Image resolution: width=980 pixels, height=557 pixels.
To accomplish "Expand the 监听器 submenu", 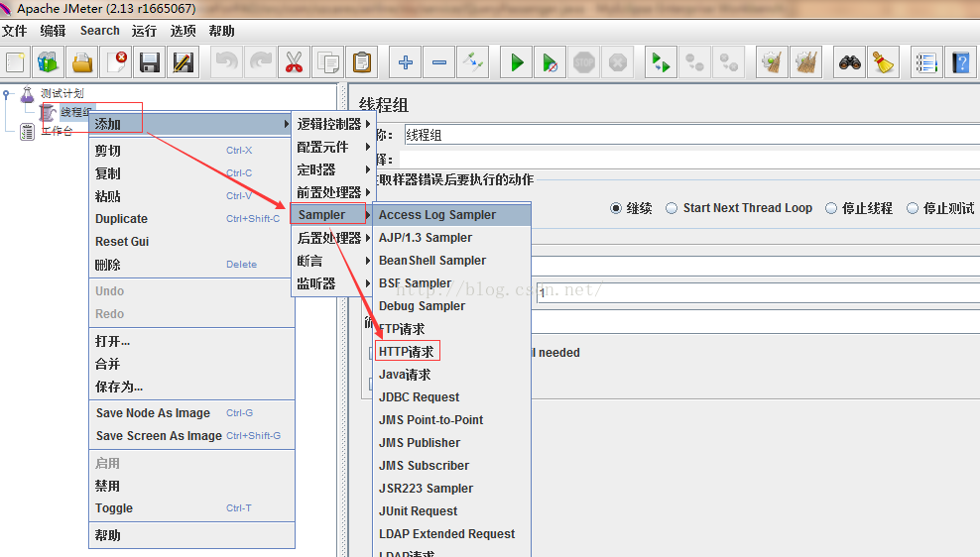I will [x=332, y=283].
